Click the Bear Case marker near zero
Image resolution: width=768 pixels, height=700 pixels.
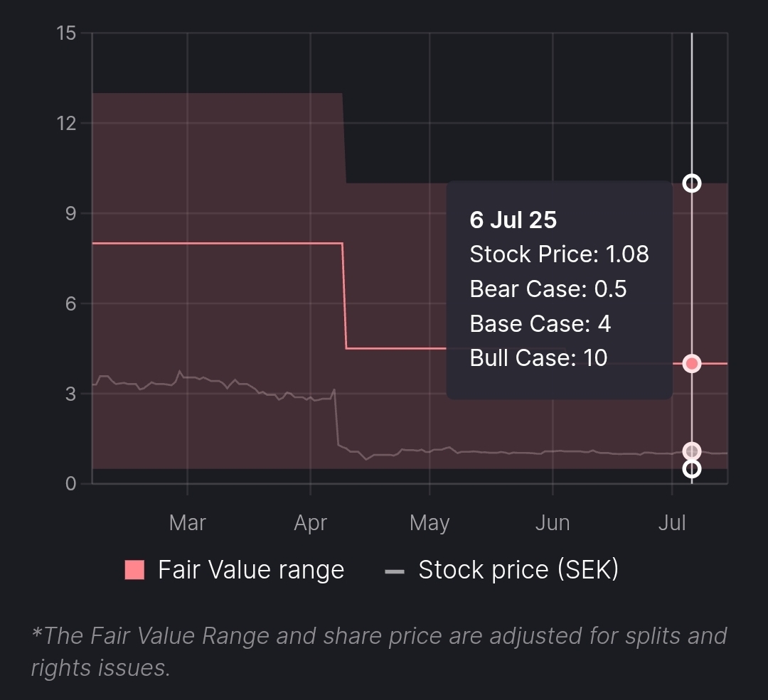point(691,469)
